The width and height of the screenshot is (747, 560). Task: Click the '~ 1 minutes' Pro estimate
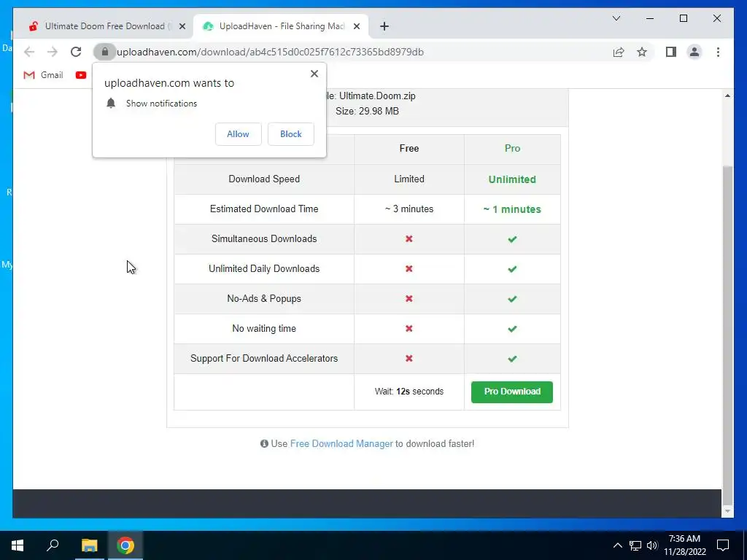pyautogui.click(x=512, y=209)
